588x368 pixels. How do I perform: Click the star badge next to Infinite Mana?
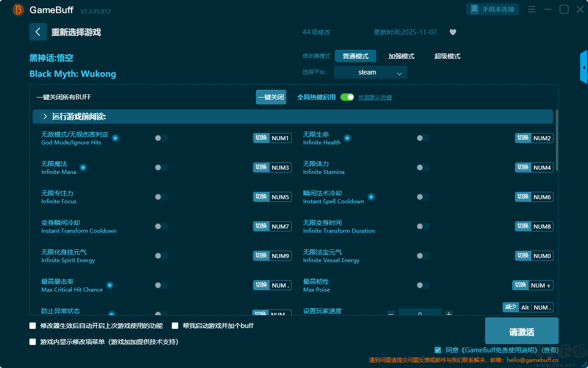pos(83,167)
